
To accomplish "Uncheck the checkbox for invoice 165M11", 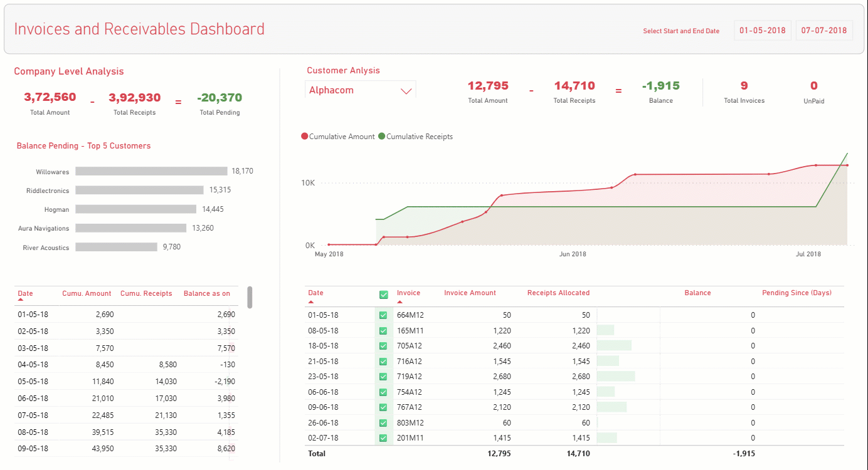I will (383, 330).
